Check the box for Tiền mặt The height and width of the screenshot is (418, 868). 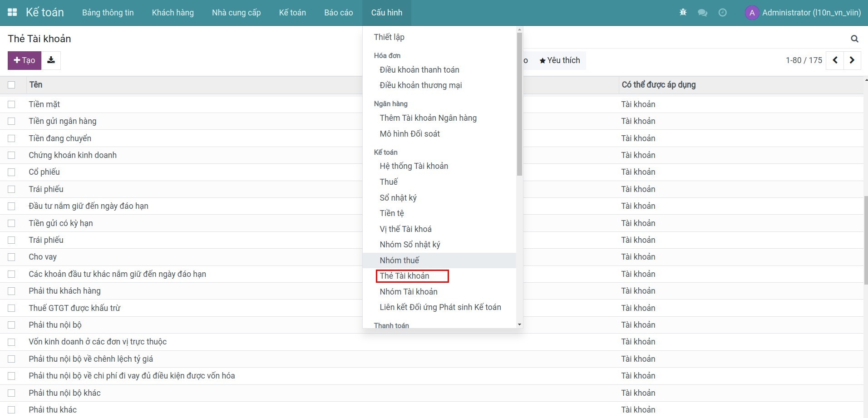[11, 104]
